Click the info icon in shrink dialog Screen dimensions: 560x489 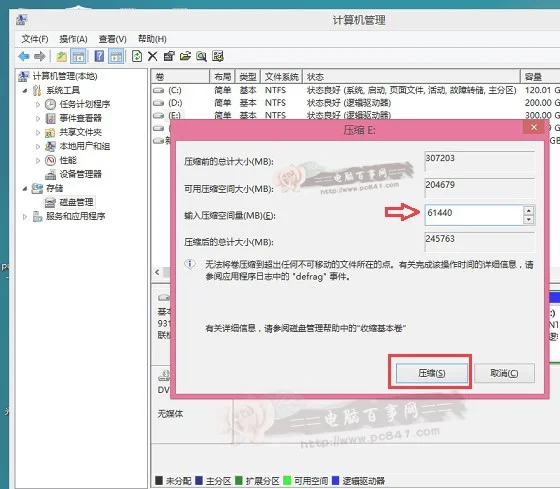point(190,264)
